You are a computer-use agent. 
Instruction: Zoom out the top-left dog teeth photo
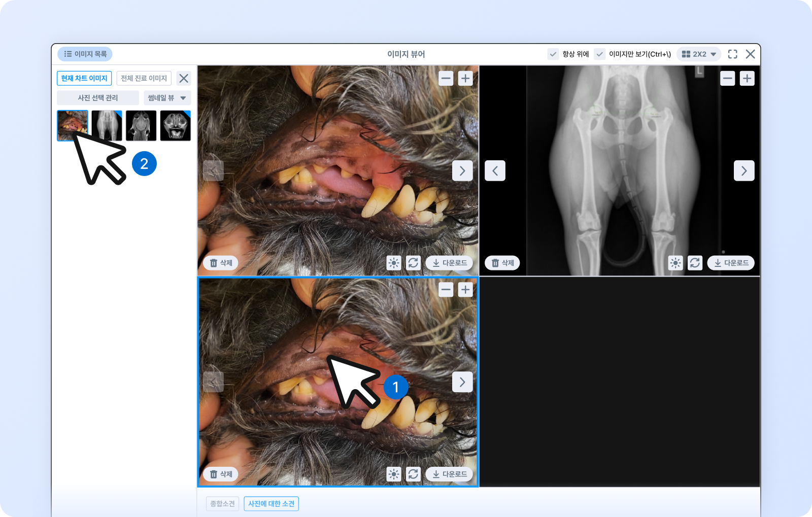pos(446,78)
